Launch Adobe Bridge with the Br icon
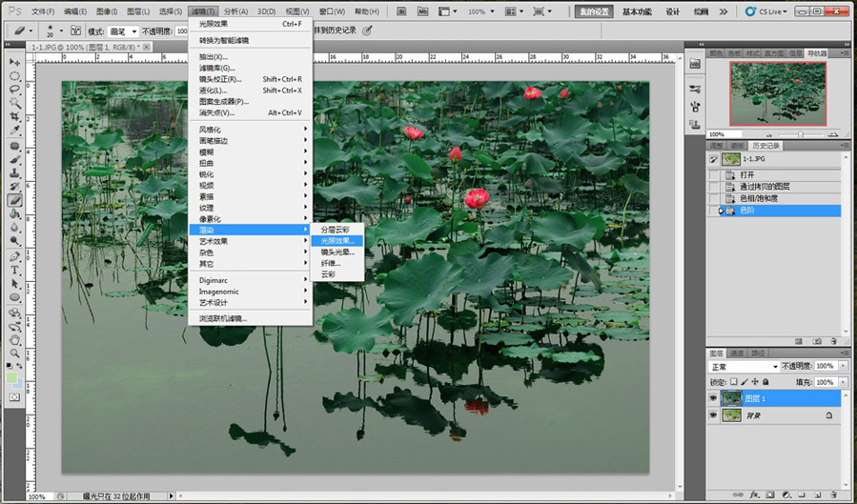 pyautogui.click(x=401, y=11)
